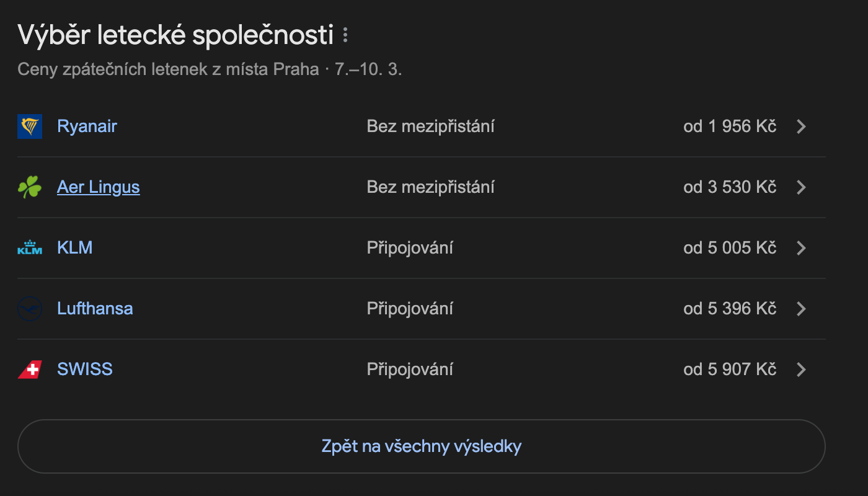The image size is (868, 496).
Task: Follow the Aer Lingus link
Action: pos(98,187)
